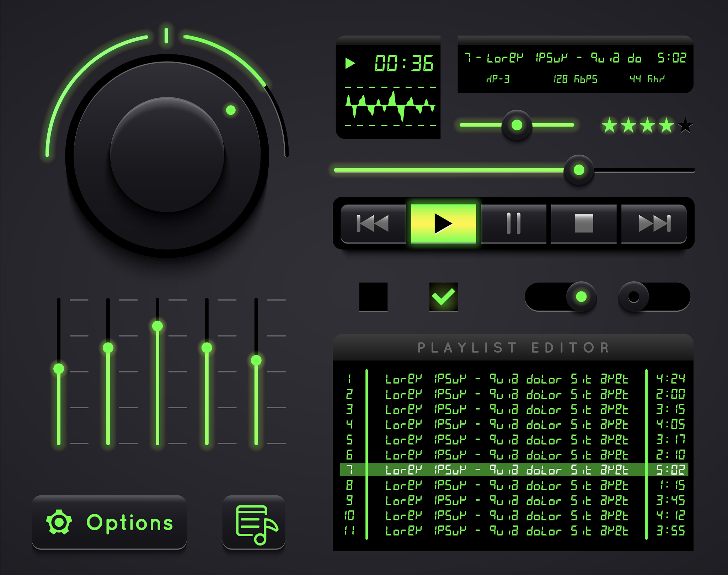Image resolution: width=728 pixels, height=575 pixels.
Task: Click the third rating star
Action: [647, 125]
